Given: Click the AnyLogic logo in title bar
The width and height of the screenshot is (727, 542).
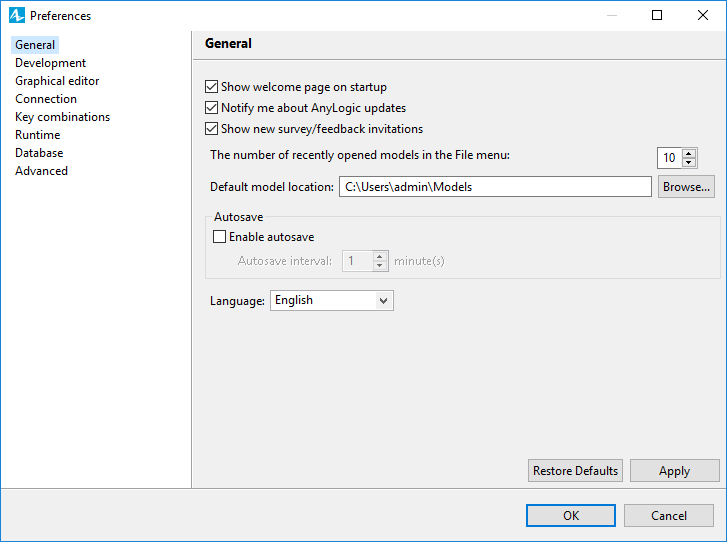Looking at the screenshot, I should click(17, 15).
